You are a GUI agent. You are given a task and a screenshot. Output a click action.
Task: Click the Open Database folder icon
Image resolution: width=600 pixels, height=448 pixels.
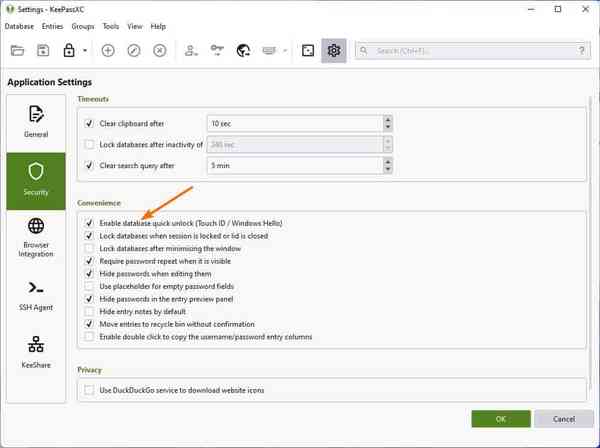[x=17, y=50]
